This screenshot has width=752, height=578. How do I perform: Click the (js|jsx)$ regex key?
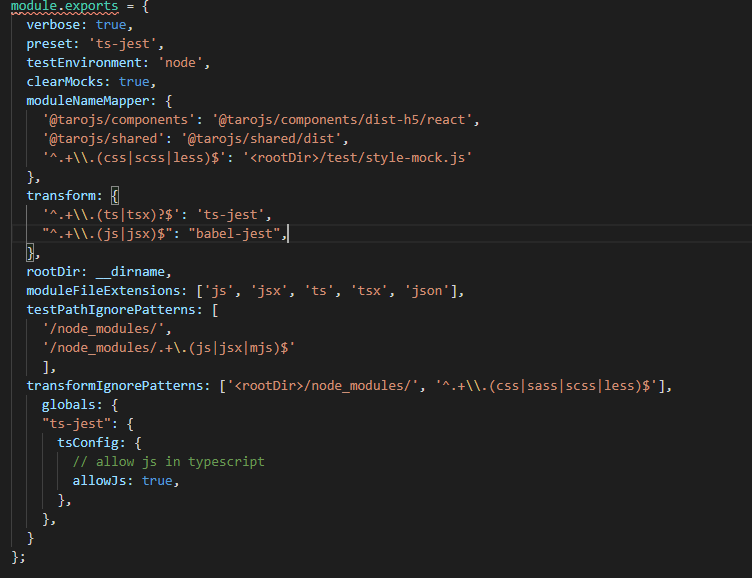point(107,234)
